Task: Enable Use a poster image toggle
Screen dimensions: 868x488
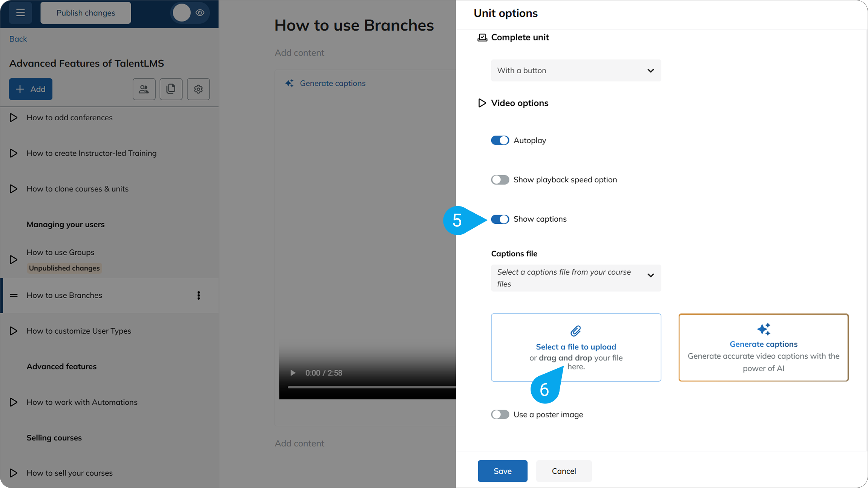Action: [x=500, y=414]
